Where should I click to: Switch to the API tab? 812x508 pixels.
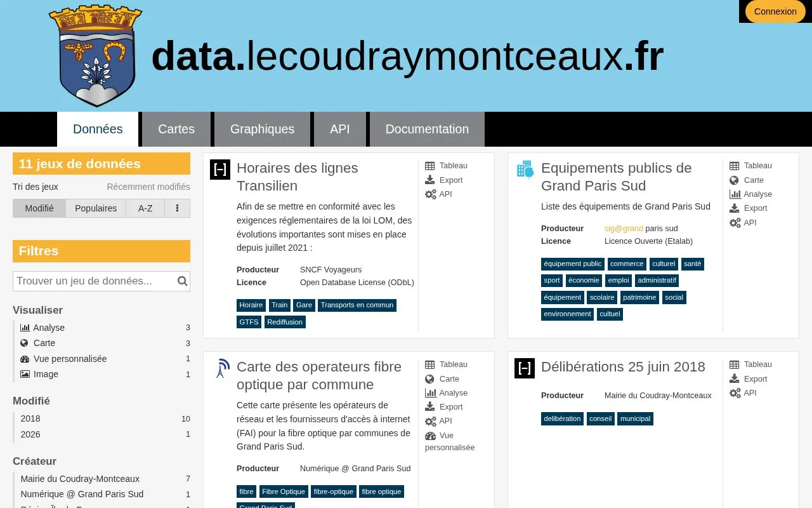tap(340, 129)
